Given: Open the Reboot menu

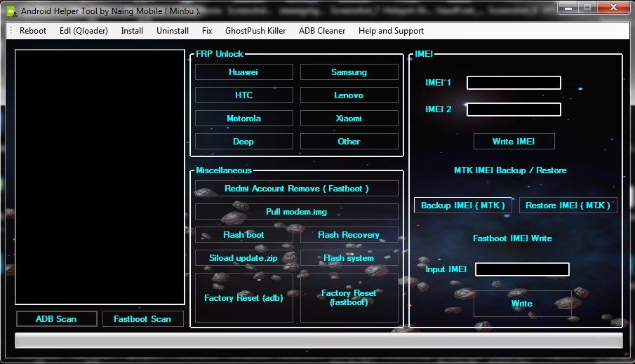Looking at the screenshot, I should click(33, 31).
